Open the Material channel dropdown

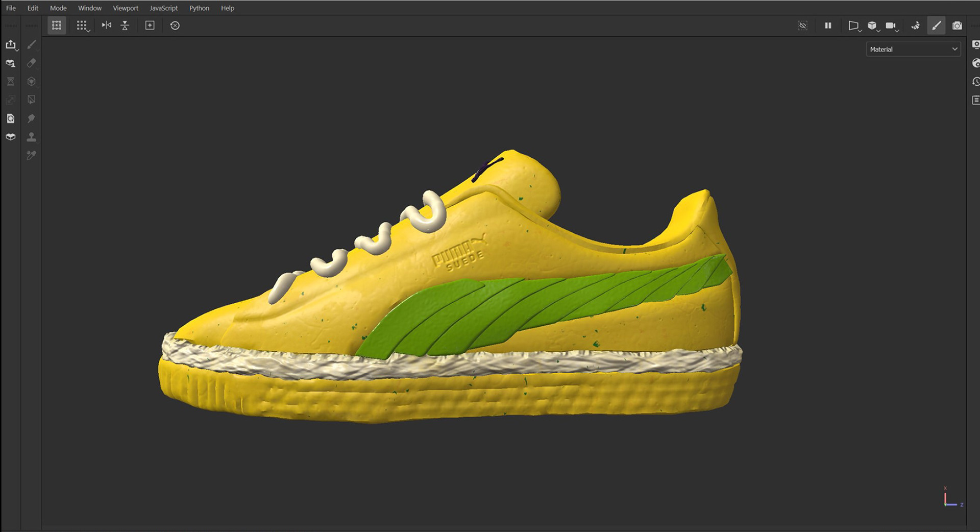point(914,50)
